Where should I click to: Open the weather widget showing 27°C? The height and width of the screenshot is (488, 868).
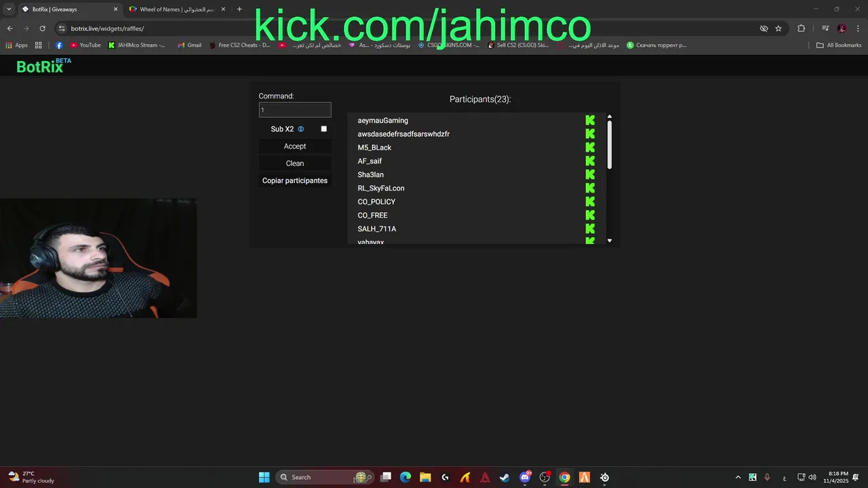point(31,477)
